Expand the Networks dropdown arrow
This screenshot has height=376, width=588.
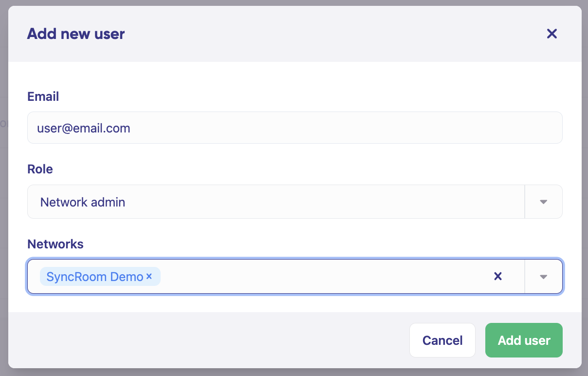(544, 277)
